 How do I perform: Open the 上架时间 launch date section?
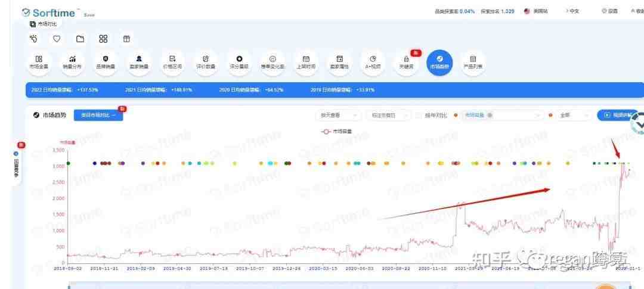tap(306, 63)
